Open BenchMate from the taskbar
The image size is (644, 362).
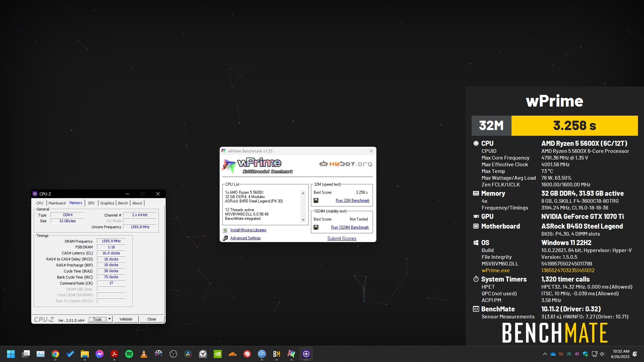(x=277, y=354)
